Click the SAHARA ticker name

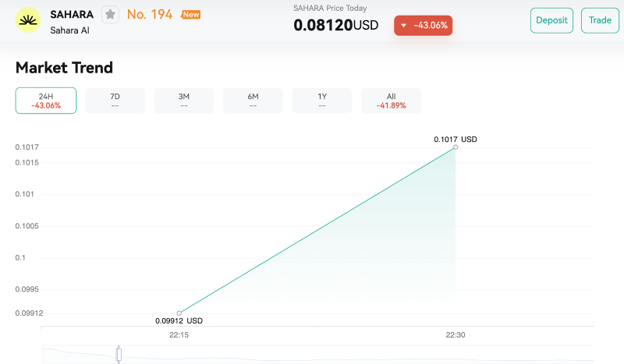click(x=72, y=14)
